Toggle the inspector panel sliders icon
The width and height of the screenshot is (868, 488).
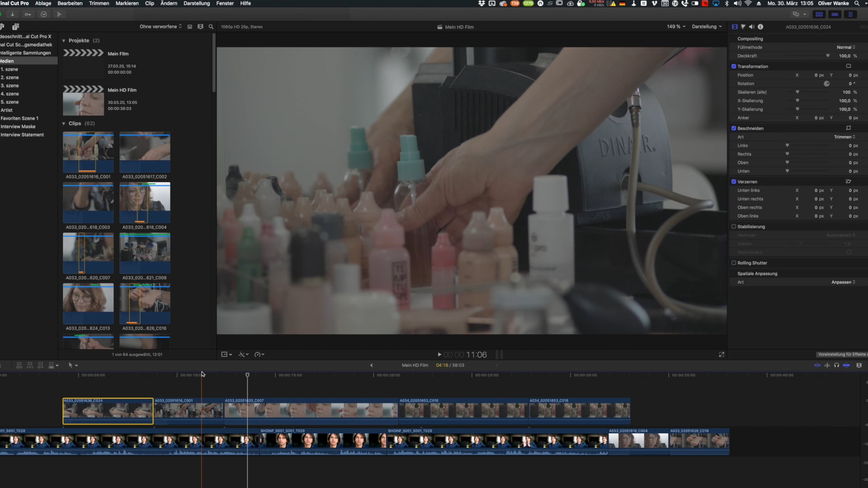(850, 14)
